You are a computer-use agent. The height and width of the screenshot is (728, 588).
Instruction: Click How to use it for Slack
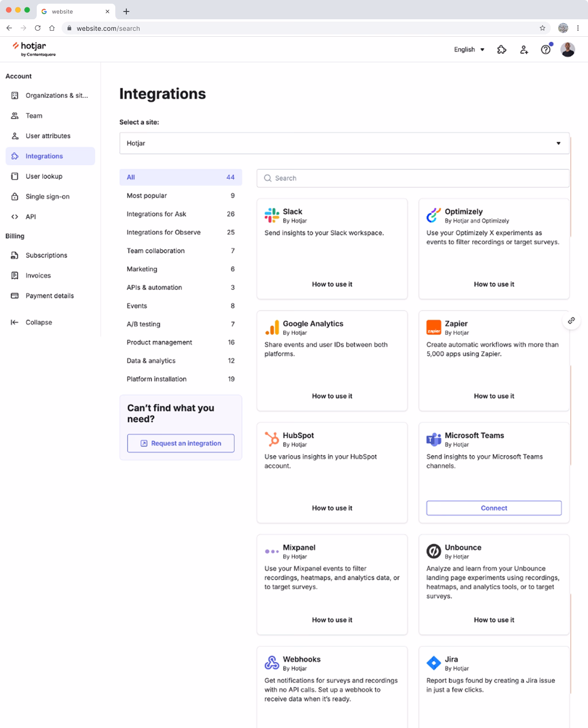tap(332, 284)
